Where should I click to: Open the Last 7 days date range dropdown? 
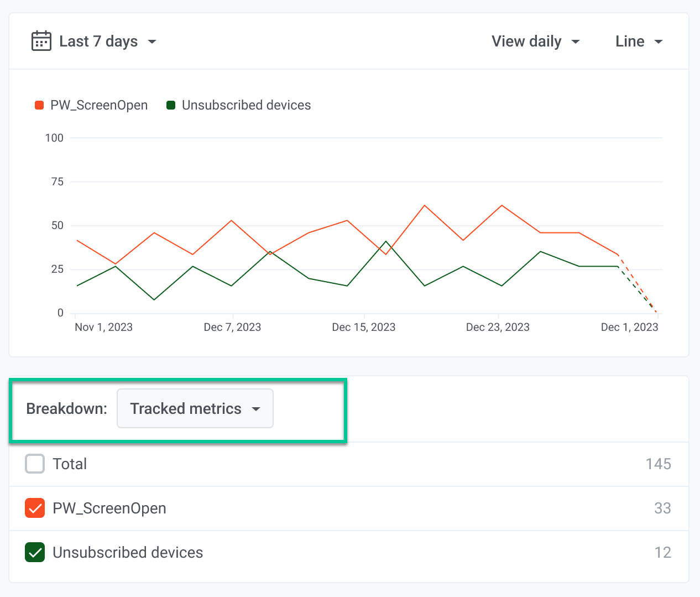tap(98, 41)
